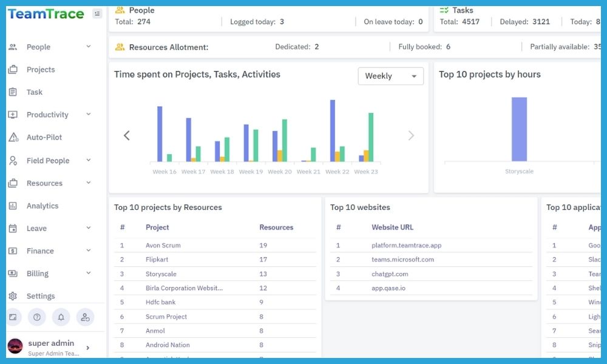Click the Storyscale bar in hours chart
Image resolution: width=607 pixels, height=364 pixels.
(x=519, y=129)
